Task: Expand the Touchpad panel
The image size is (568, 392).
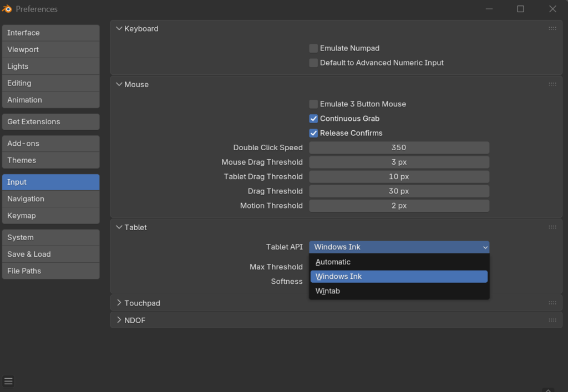Action: [x=142, y=303]
